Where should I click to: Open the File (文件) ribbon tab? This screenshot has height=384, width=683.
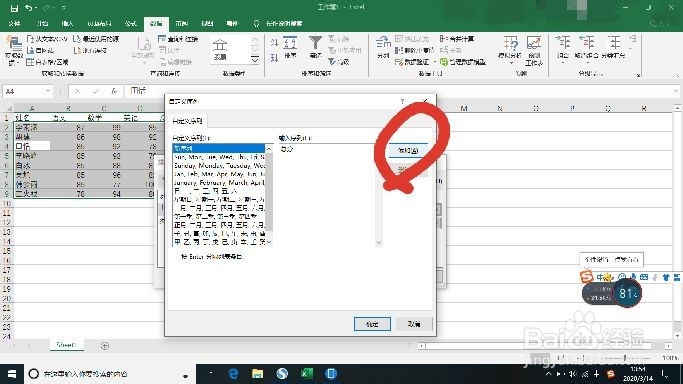[14, 24]
